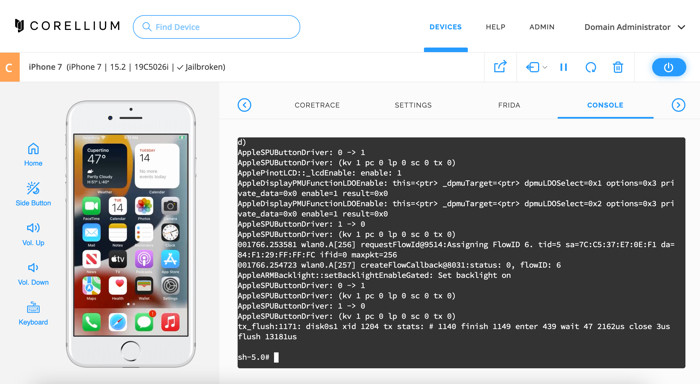Toggle the blue power button
The width and height of the screenshot is (700, 384).
pos(668,67)
